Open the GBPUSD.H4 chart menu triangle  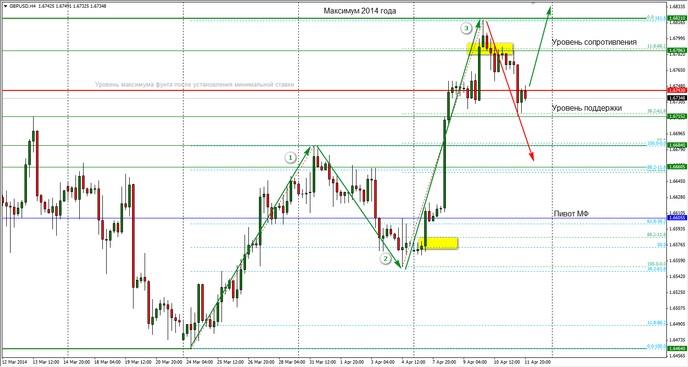(4, 6)
